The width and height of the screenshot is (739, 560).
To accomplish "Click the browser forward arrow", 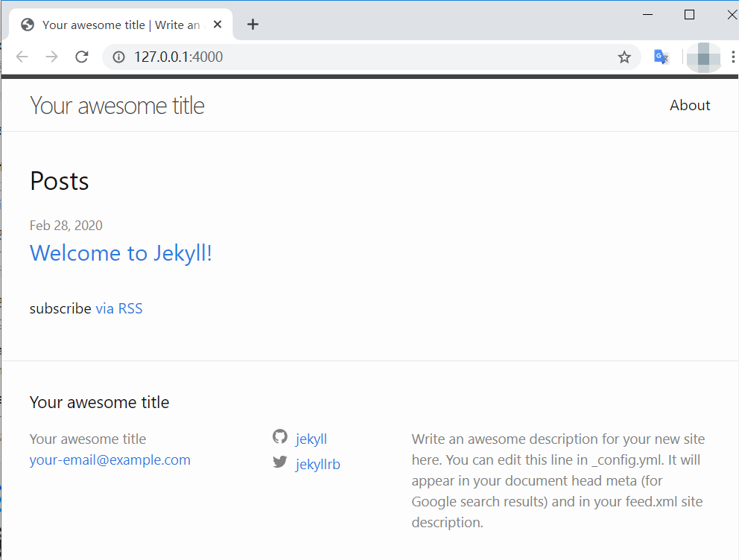I will (51, 57).
